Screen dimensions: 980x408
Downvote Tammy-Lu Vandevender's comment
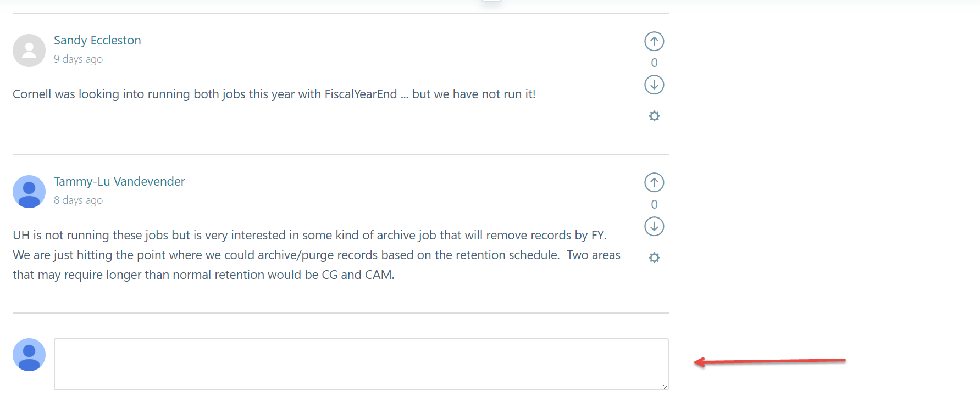click(x=654, y=226)
